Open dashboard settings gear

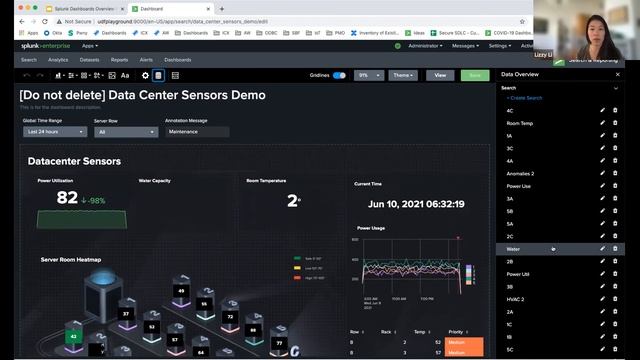(x=145, y=76)
